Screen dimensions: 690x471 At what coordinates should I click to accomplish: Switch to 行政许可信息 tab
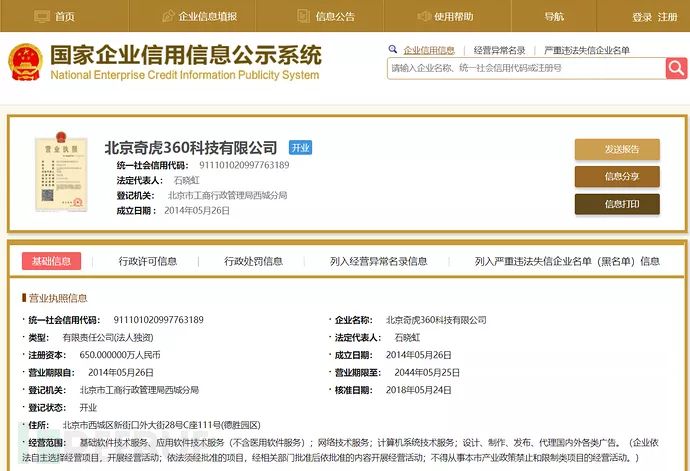148,261
